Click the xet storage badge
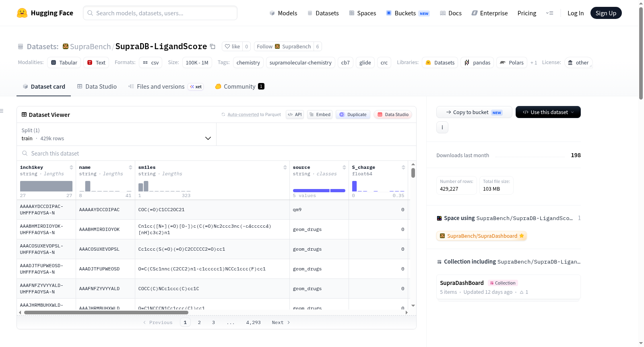Image resolution: width=644 pixels, height=347 pixels. point(196,87)
